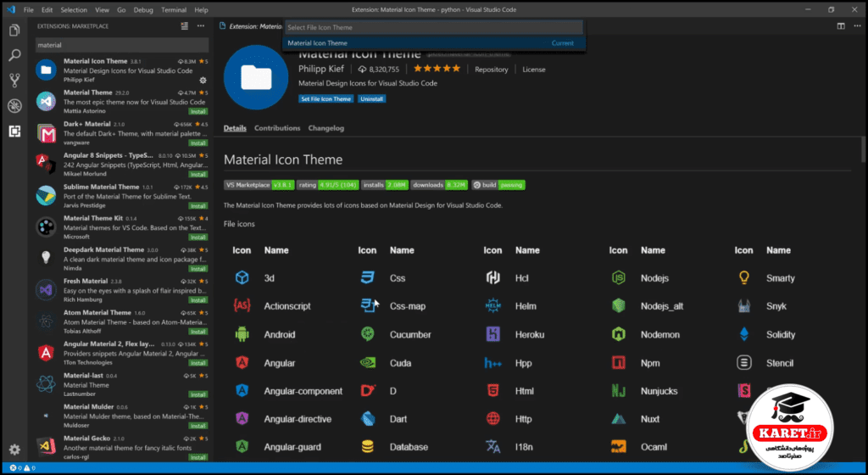Screen dimensions: 868x475
Task: Click the five star rating
Action: (x=437, y=69)
